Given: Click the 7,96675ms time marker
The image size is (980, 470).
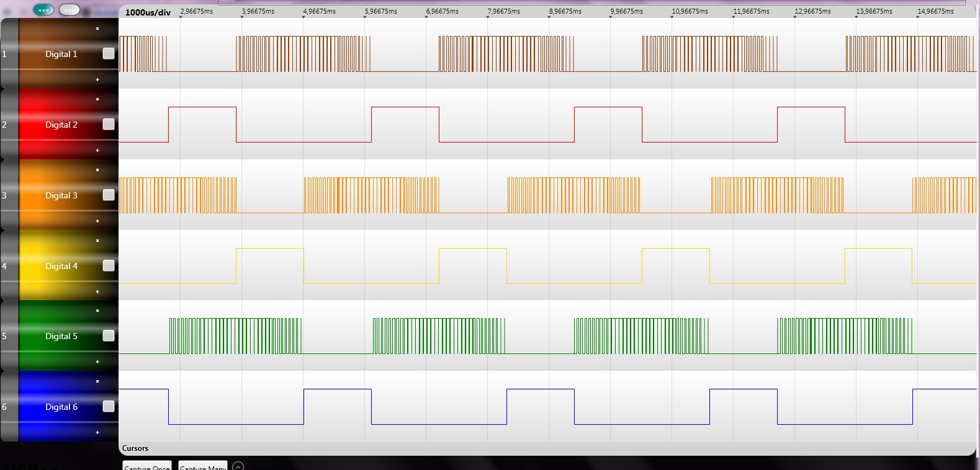Looking at the screenshot, I should (504, 11).
